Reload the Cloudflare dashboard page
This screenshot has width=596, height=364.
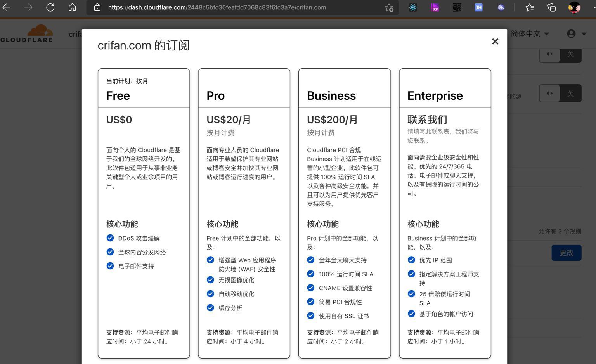[50, 7]
